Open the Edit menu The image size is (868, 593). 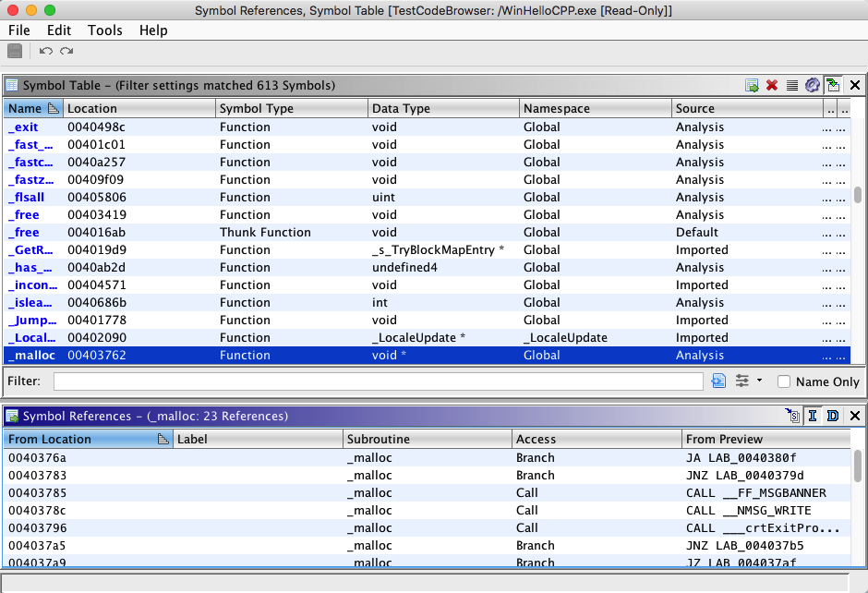59,30
